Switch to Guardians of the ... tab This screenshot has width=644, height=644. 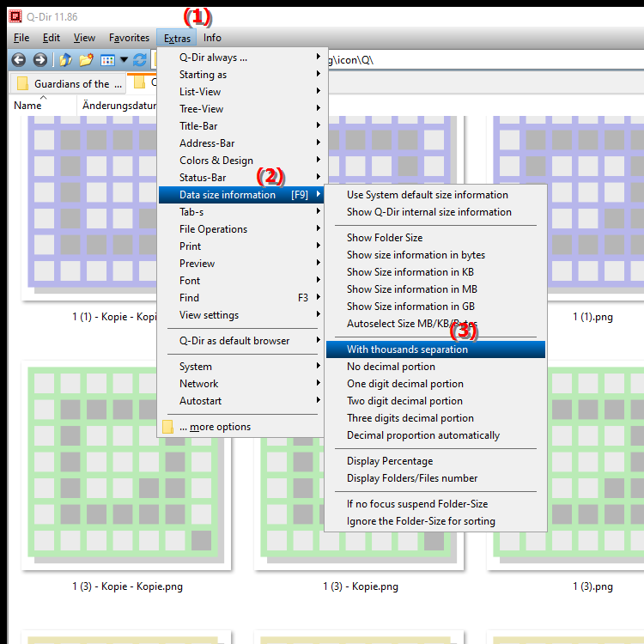point(70,84)
